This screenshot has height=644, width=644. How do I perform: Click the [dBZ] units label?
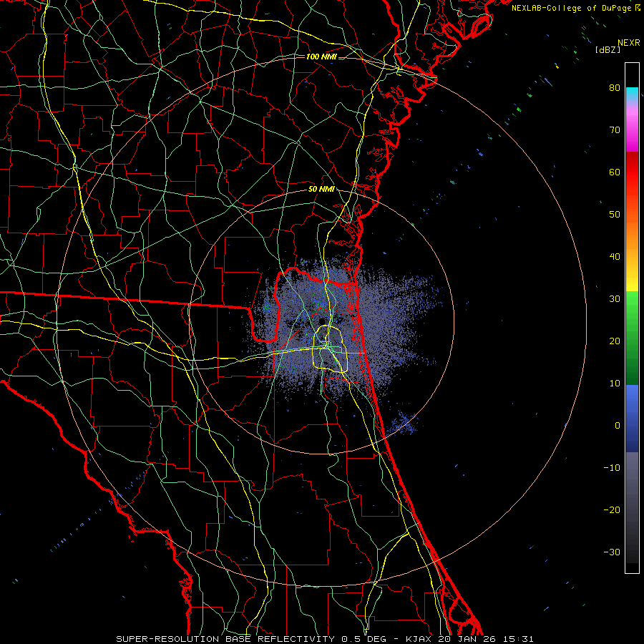608,50
